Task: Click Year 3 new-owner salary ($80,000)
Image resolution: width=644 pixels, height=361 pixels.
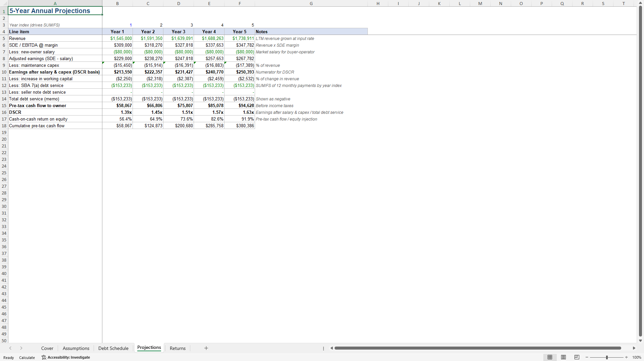Action: pyautogui.click(x=179, y=52)
